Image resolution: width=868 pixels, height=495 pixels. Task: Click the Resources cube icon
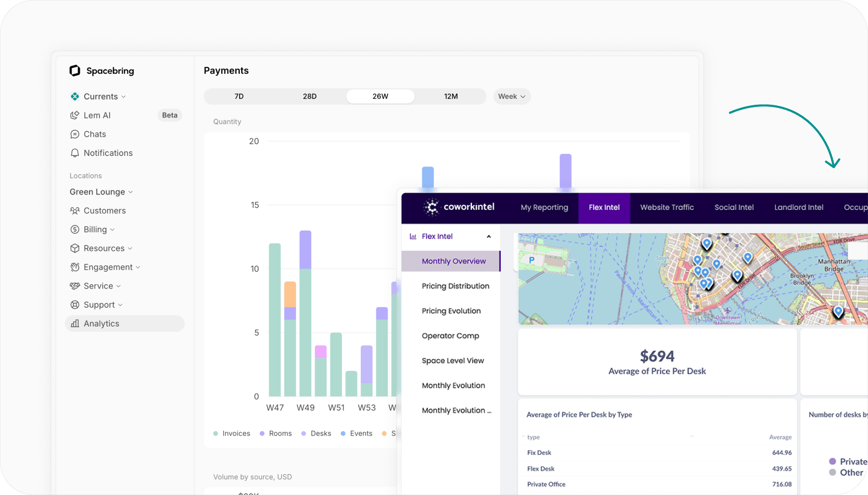75,248
